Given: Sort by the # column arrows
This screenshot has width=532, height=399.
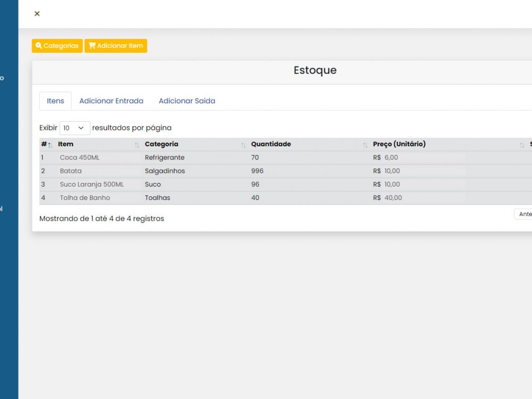Looking at the screenshot, I should (x=49, y=145).
